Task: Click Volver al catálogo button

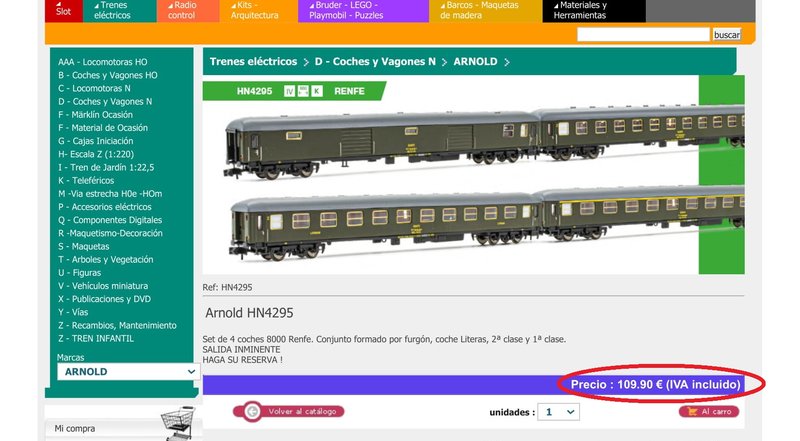Action: 289,411
